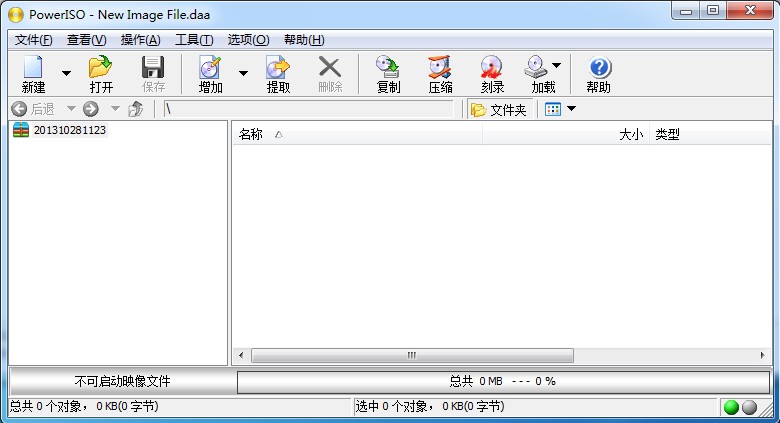
Task: Click the scrollbar right arrow
Action: click(x=763, y=355)
